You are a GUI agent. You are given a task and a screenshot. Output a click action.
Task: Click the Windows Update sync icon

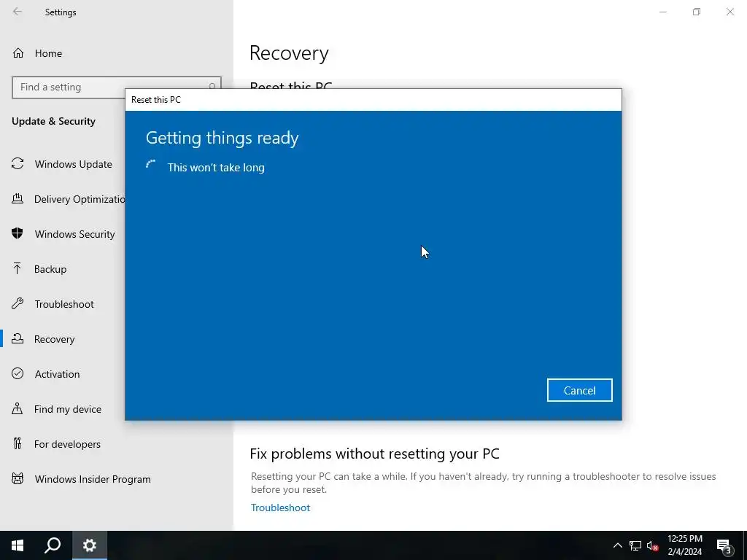18,164
